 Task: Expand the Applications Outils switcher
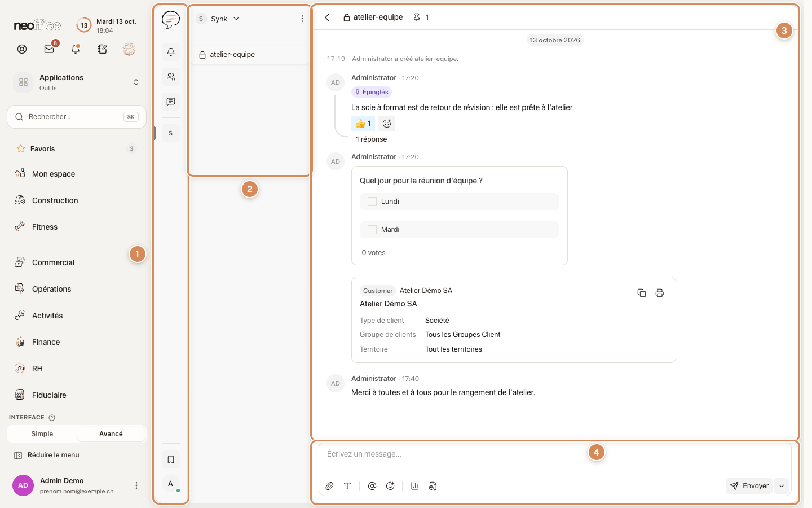[77, 82]
